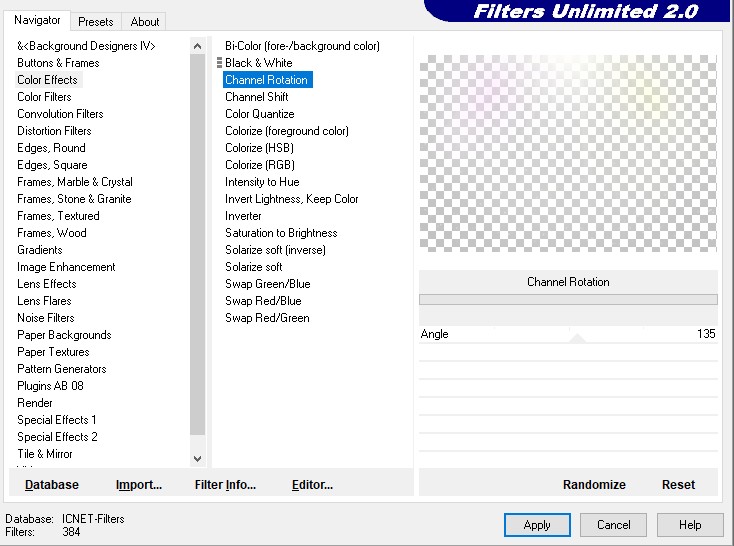734x546 pixels.
Task: Select the Edges, Square category
Action: coord(52,165)
